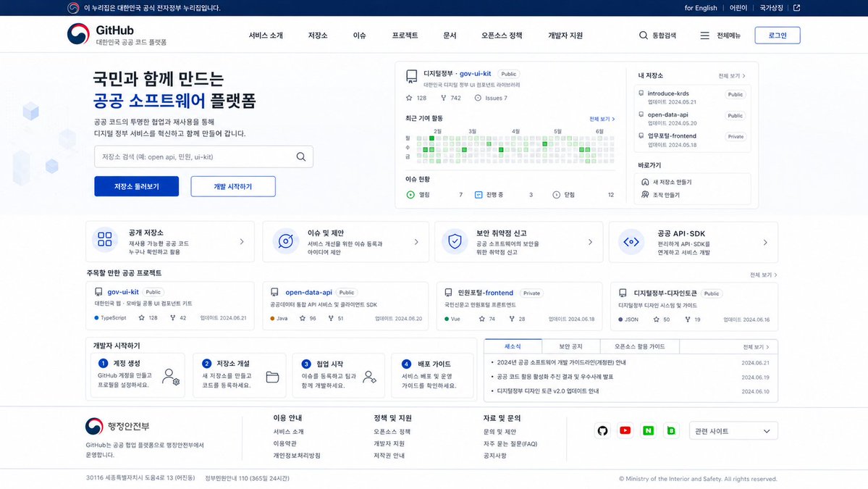
Task: Click the 협업 시작 collaborator icon
Action: coord(369,377)
